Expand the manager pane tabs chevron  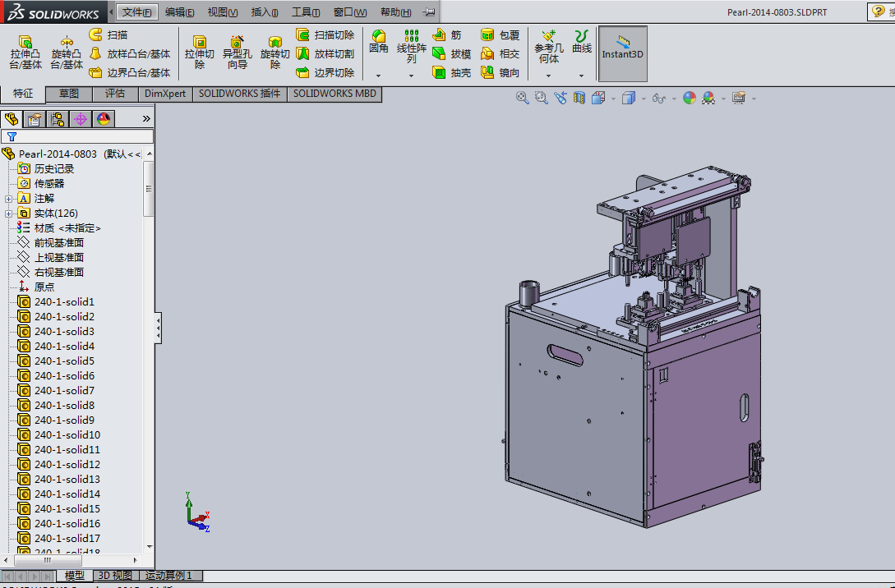tap(146, 118)
